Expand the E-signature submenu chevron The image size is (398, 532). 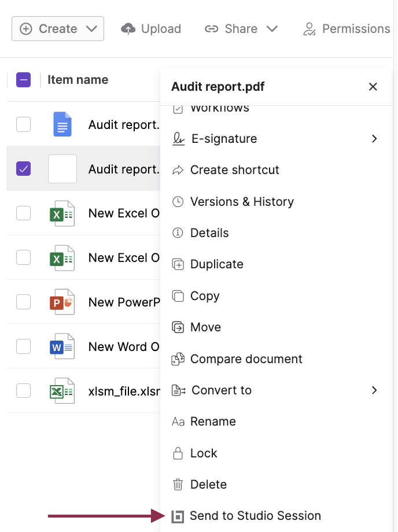coord(374,139)
